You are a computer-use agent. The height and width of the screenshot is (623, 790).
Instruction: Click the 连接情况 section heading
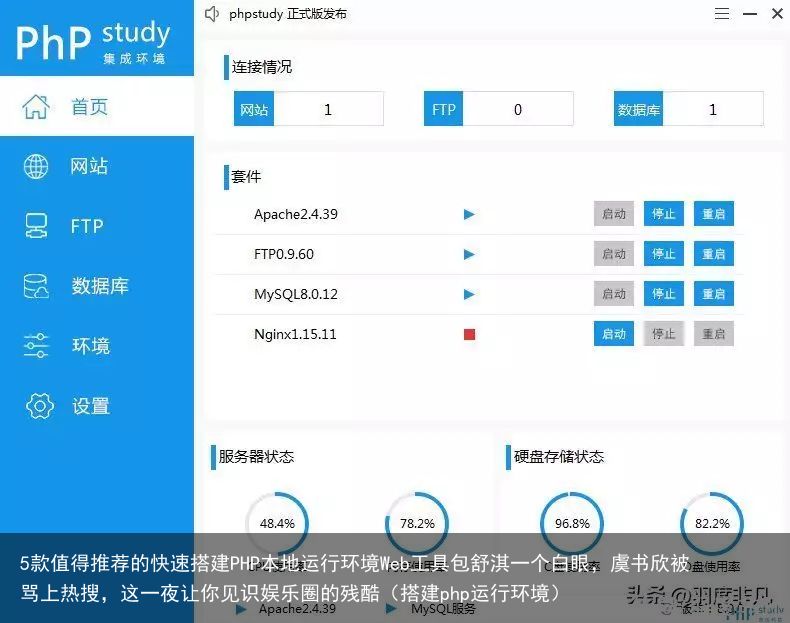(261, 67)
